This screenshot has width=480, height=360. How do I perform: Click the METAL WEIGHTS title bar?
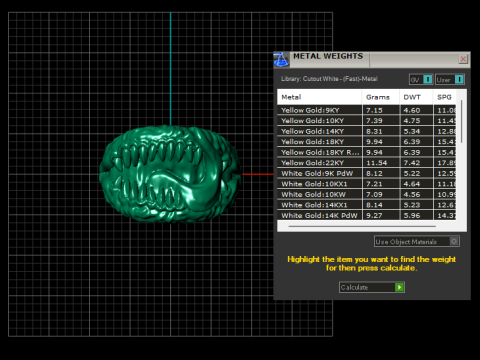pos(373,59)
